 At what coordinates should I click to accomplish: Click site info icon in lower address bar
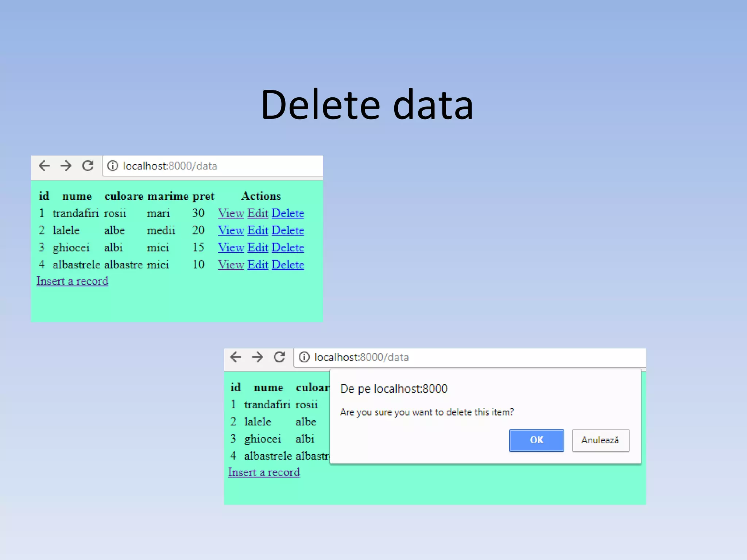[x=304, y=357]
